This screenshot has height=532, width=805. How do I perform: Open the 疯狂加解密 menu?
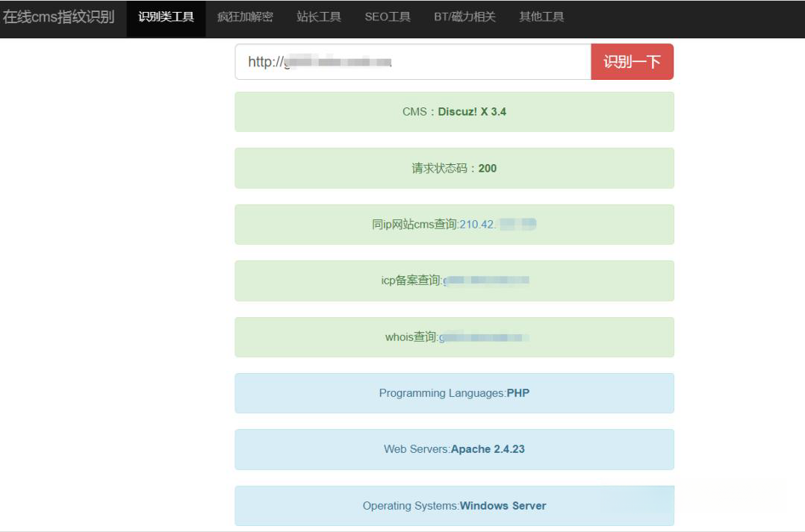click(245, 17)
